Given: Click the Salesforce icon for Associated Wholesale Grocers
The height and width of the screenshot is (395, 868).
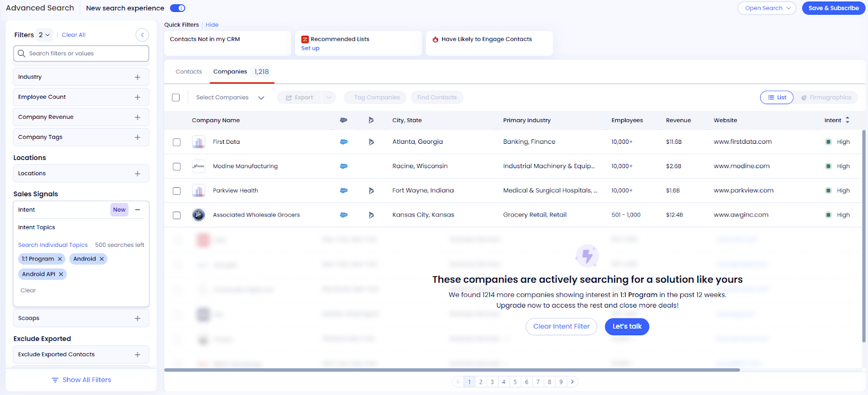Looking at the screenshot, I should pos(343,215).
